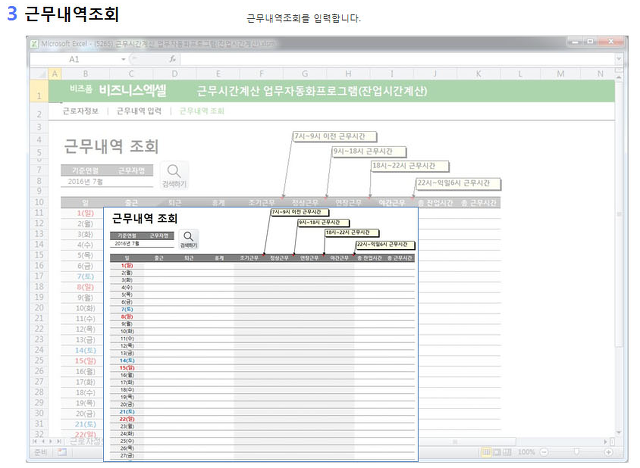Click the 9시~18시 근무시간 callout

[x=369, y=152]
